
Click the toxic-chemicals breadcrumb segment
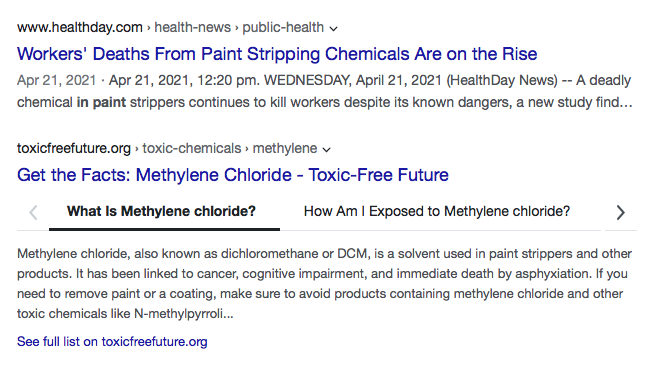(192, 148)
